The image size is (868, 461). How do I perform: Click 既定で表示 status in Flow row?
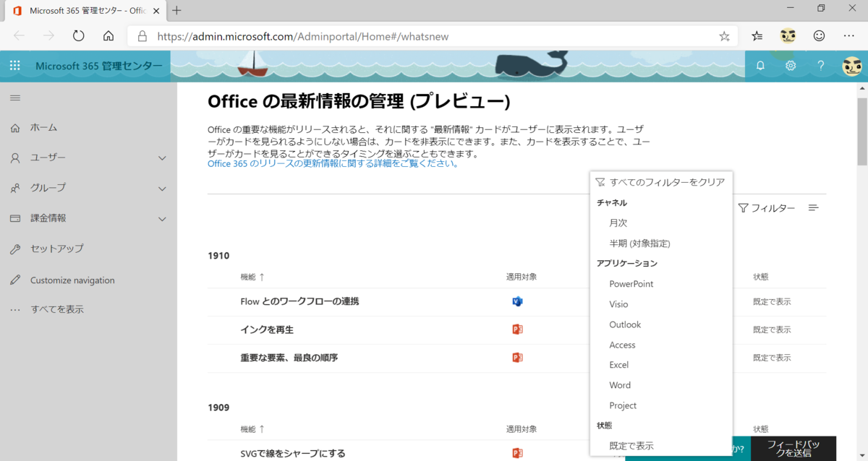coord(772,301)
